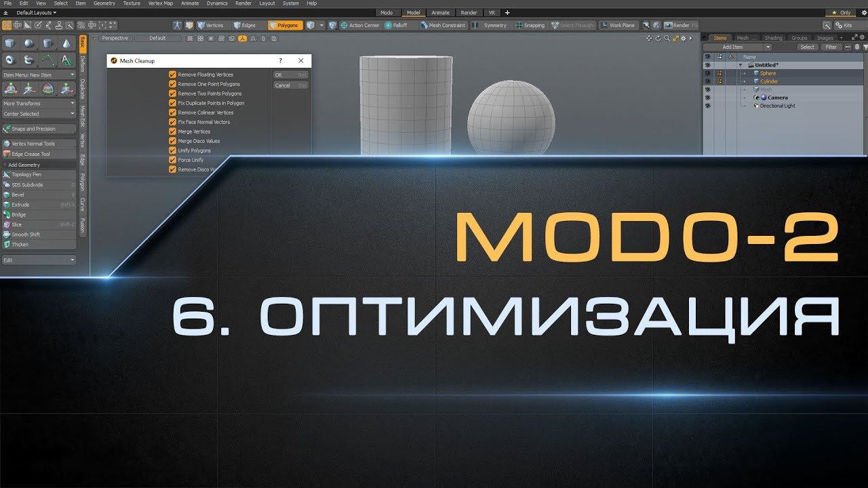Select the cone primitive tool

[67, 43]
